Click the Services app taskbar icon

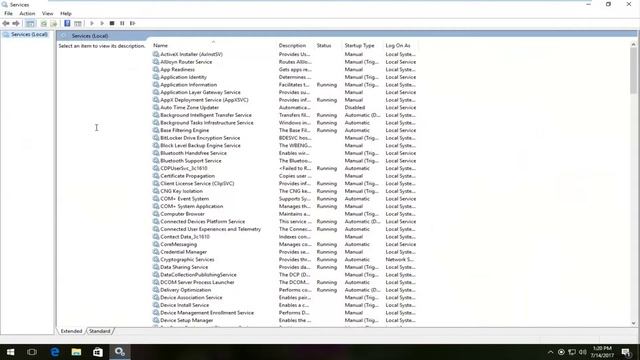click(120, 352)
